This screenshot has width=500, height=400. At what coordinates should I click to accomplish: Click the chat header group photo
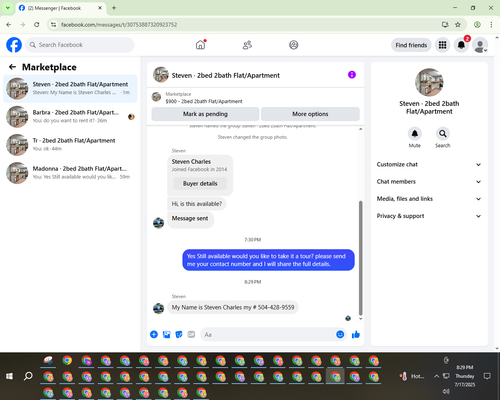pos(161,75)
